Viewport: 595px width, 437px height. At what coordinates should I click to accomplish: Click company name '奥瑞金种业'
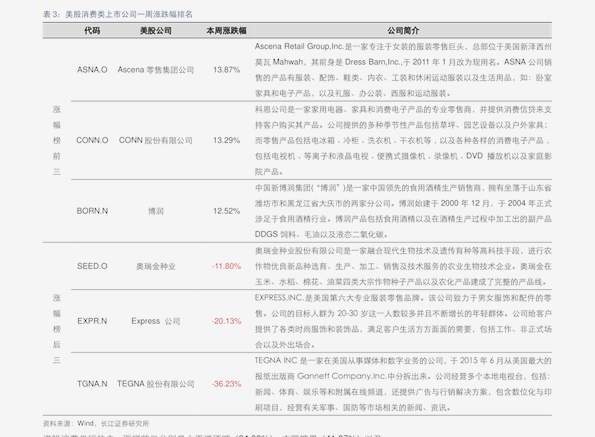click(156, 266)
